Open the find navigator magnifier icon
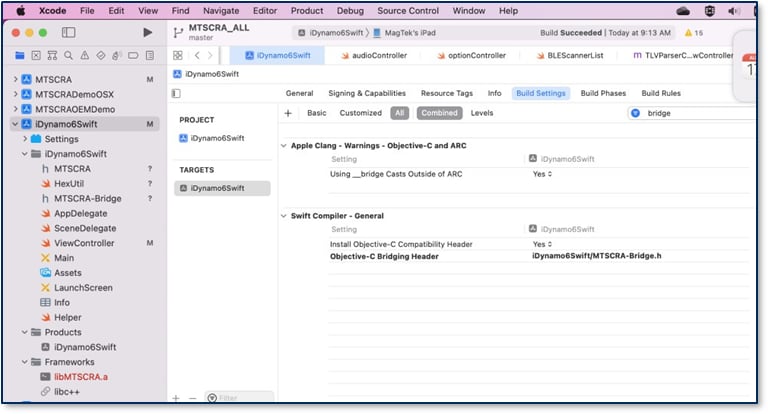Image resolution: width=768 pixels, height=414 pixels. tap(69, 55)
